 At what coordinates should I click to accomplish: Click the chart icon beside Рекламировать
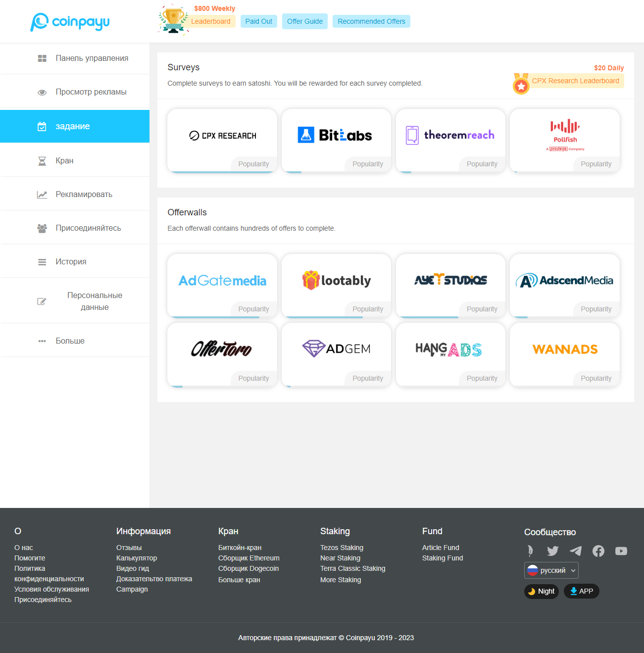pyautogui.click(x=42, y=195)
